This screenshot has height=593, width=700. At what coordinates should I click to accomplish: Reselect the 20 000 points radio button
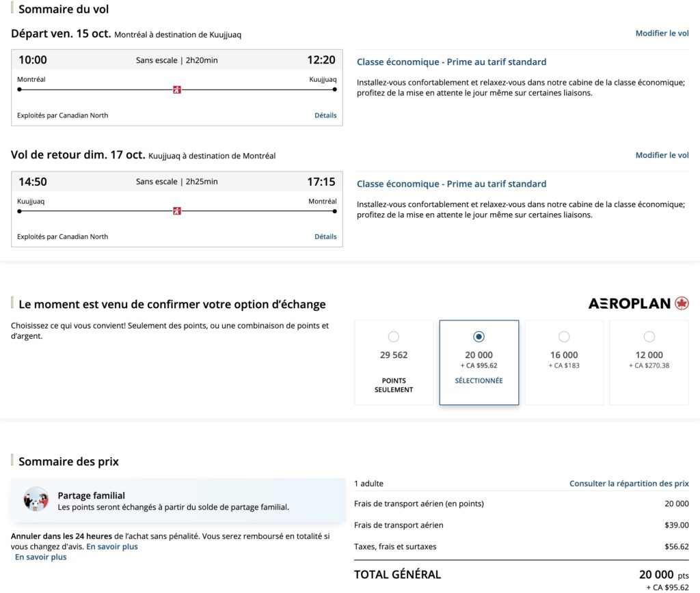point(479,336)
